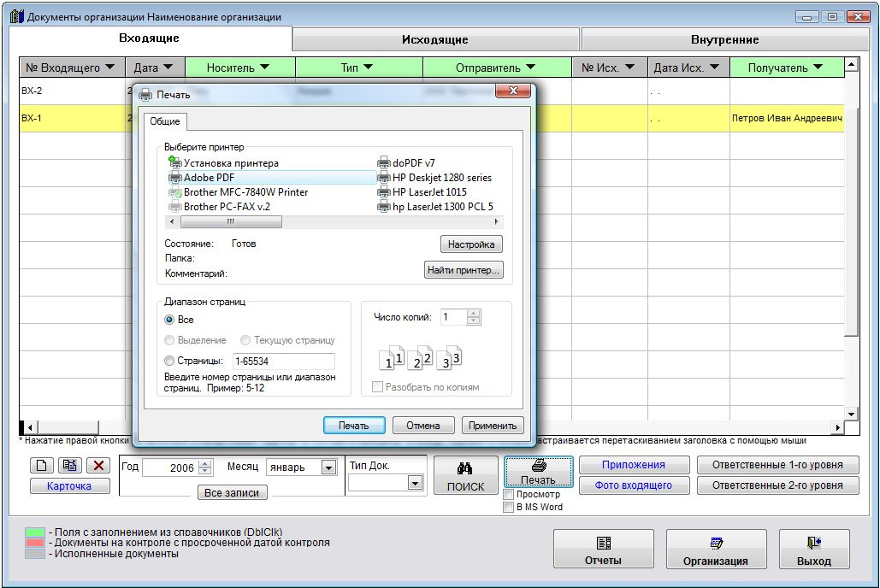The height and width of the screenshot is (588, 880).
Task: Open Отчеты reports at the bottom
Action: [602, 549]
